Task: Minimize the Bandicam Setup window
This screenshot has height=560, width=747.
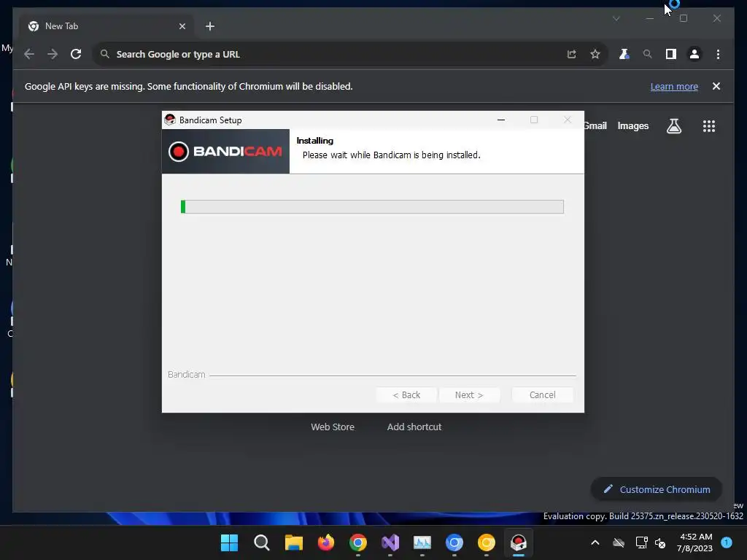Action: tap(501, 120)
